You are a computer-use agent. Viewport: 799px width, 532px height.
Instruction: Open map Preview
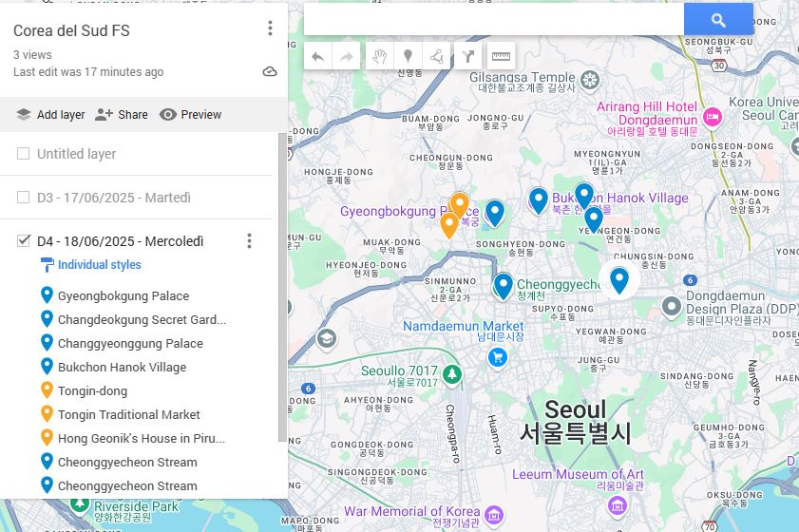tap(190, 115)
